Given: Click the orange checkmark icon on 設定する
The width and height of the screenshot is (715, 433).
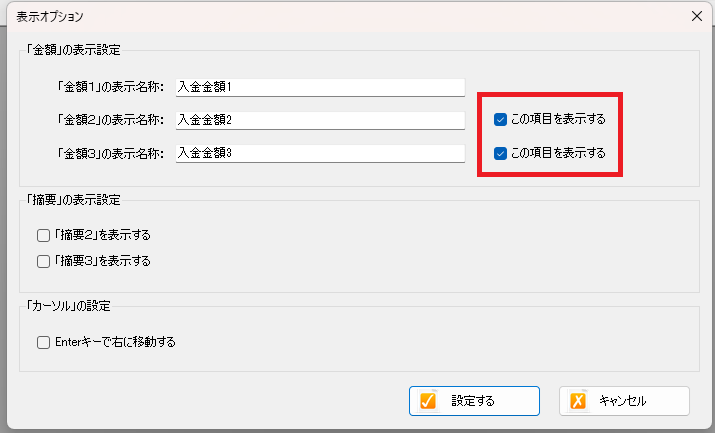Looking at the screenshot, I should (428, 401).
